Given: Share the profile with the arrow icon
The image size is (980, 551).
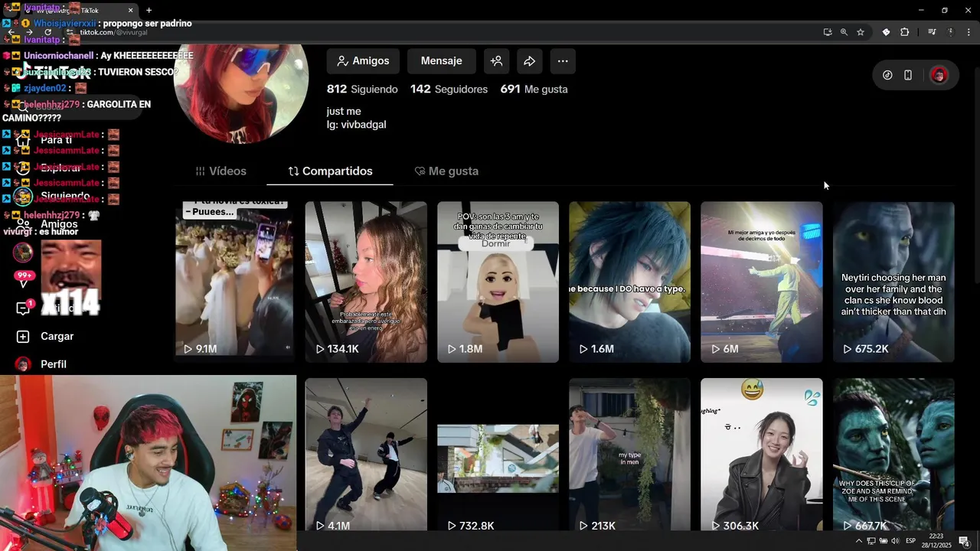Looking at the screenshot, I should pyautogui.click(x=529, y=61).
